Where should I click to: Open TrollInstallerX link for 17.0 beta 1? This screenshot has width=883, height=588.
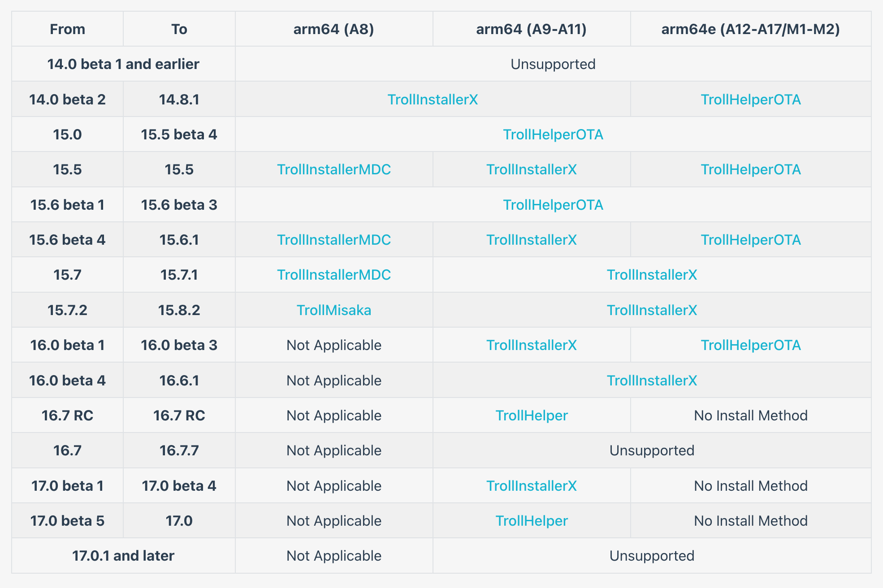coord(532,486)
